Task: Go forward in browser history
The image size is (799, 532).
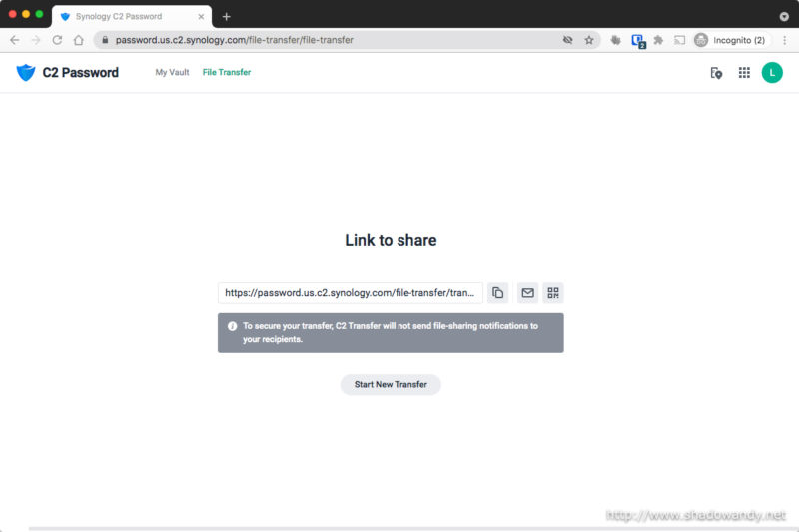Action: (x=36, y=40)
